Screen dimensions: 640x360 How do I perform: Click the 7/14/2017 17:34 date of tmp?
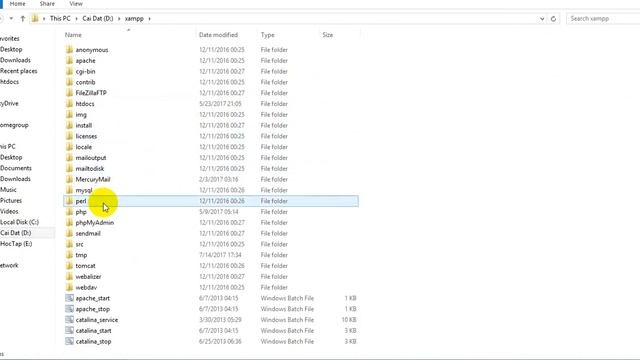[x=220, y=255]
